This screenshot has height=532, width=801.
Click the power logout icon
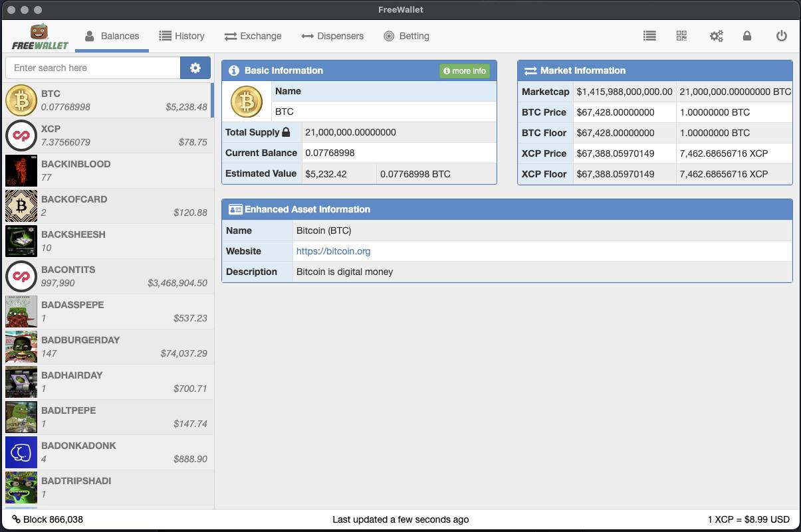click(x=782, y=36)
